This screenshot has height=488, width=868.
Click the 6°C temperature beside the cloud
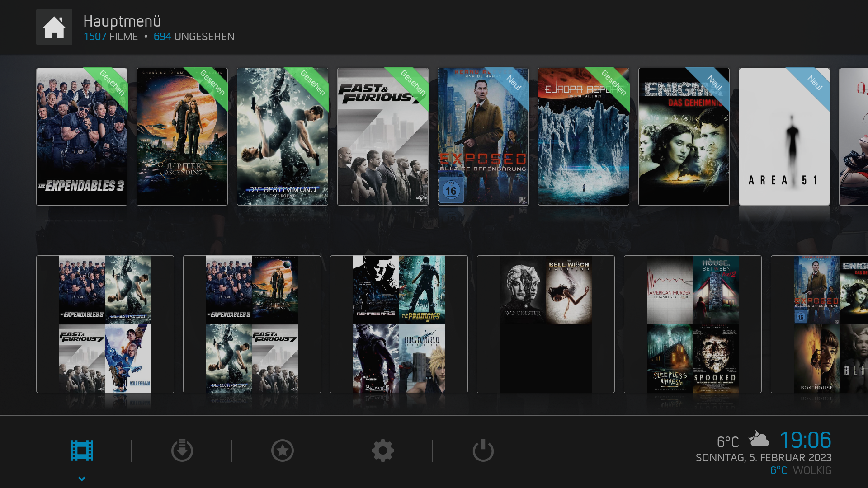coord(728,441)
